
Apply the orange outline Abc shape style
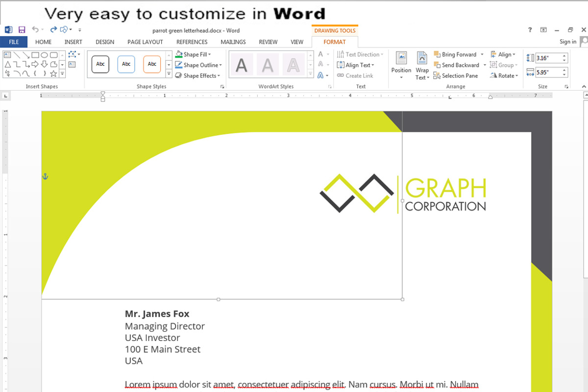pos(152,64)
